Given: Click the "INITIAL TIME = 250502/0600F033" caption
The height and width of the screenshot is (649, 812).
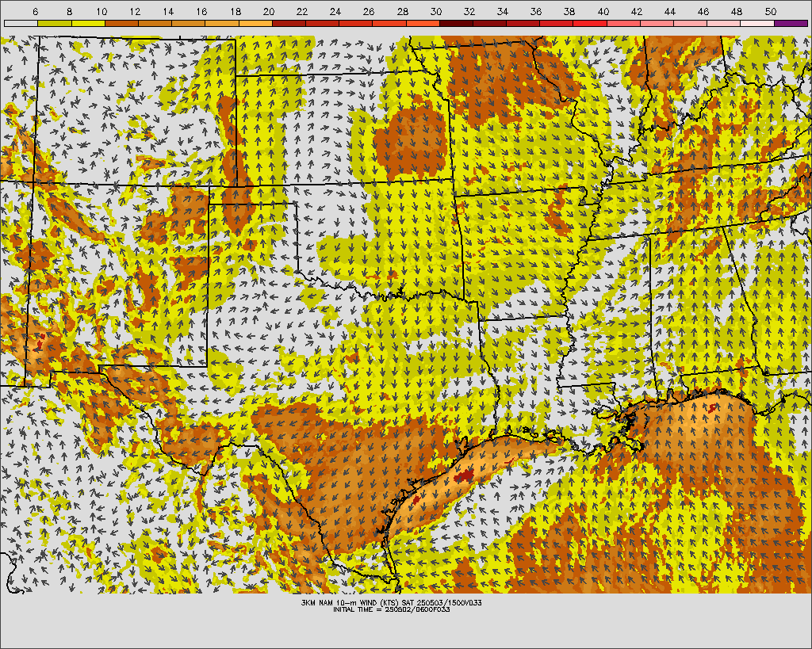Looking at the screenshot, I should pyautogui.click(x=392, y=609).
